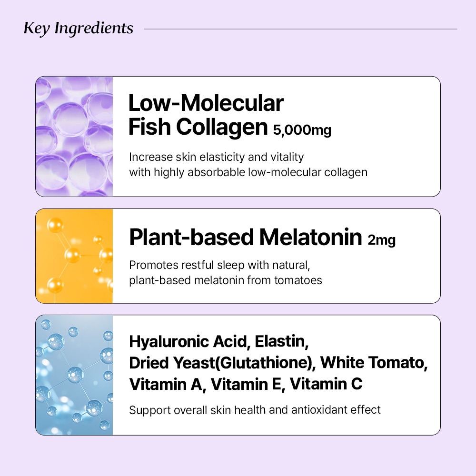Choose the Vitamin E ingredient
Viewport: 476px width, 476px height.
(245, 384)
